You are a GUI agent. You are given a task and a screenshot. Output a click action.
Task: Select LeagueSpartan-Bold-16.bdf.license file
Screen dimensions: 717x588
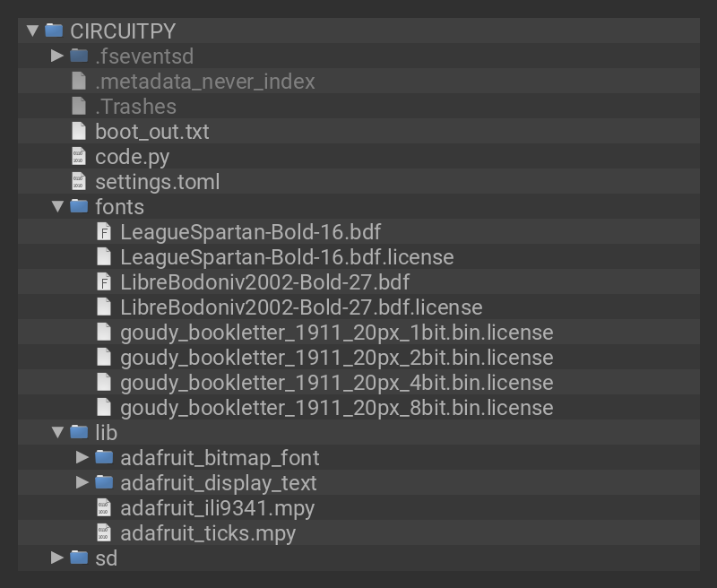[x=287, y=256]
